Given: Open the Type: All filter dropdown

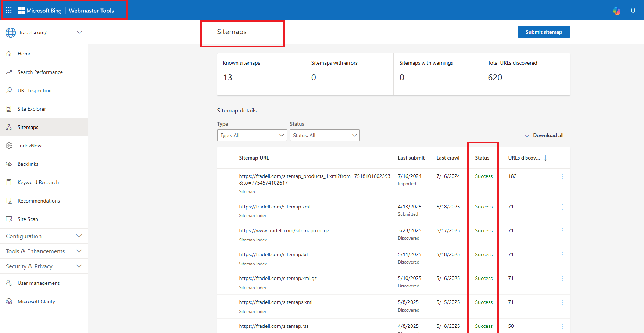Looking at the screenshot, I should (252, 135).
